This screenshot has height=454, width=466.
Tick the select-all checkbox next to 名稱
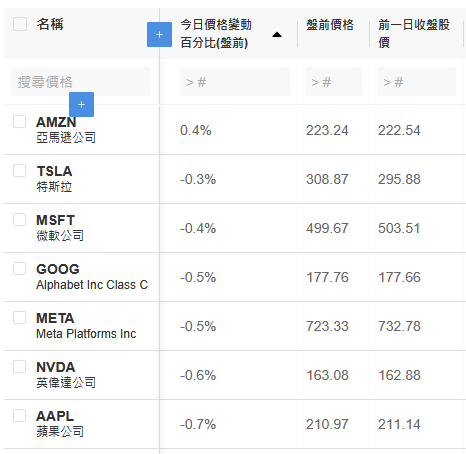tap(20, 24)
